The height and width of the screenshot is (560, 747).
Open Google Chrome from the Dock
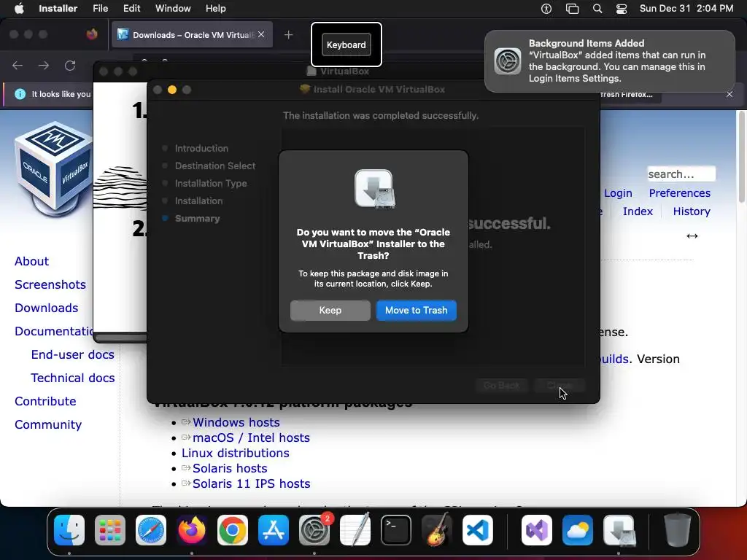point(233,530)
